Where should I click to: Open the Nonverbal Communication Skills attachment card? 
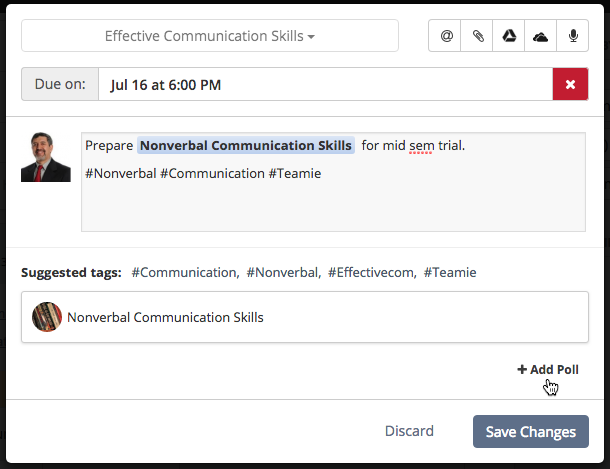pos(305,317)
